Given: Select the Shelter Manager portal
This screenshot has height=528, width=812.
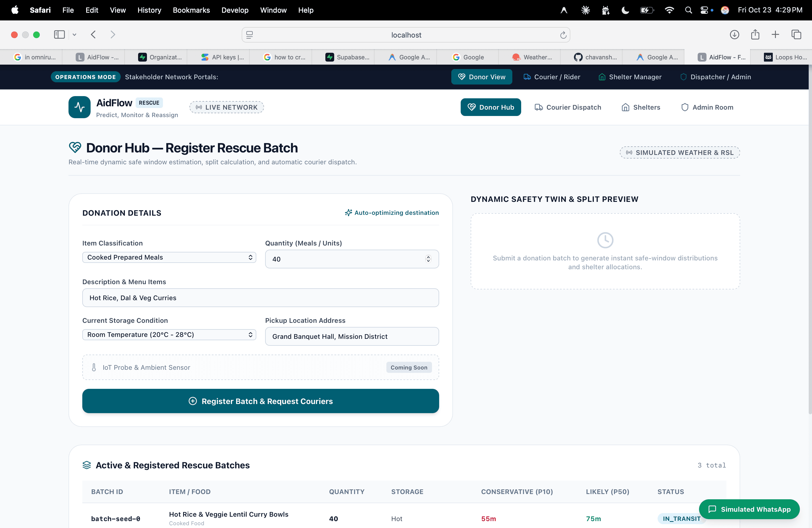Looking at the screenshot, I should tap(630, 77).
